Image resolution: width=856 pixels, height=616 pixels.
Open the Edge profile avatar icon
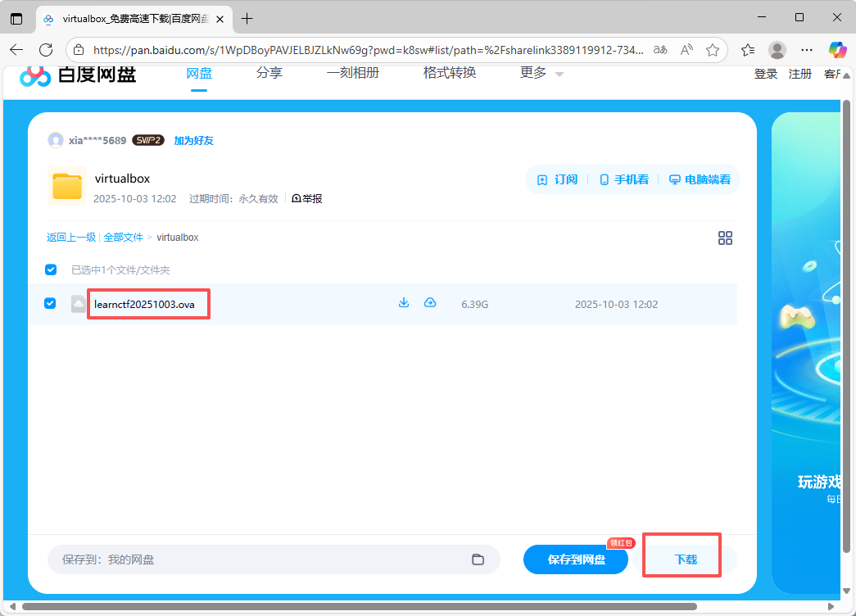click(x=777, y=50)
